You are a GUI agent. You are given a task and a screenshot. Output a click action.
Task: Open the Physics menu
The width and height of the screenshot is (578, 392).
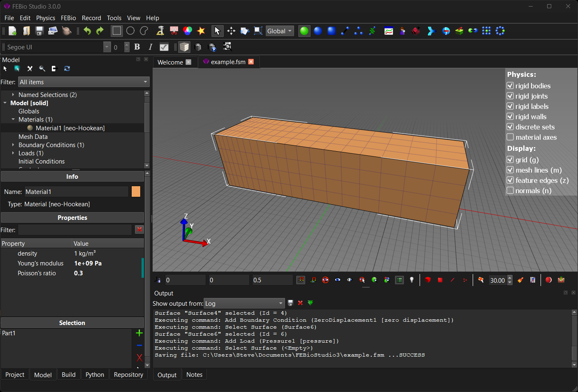[x=46, y=18]
